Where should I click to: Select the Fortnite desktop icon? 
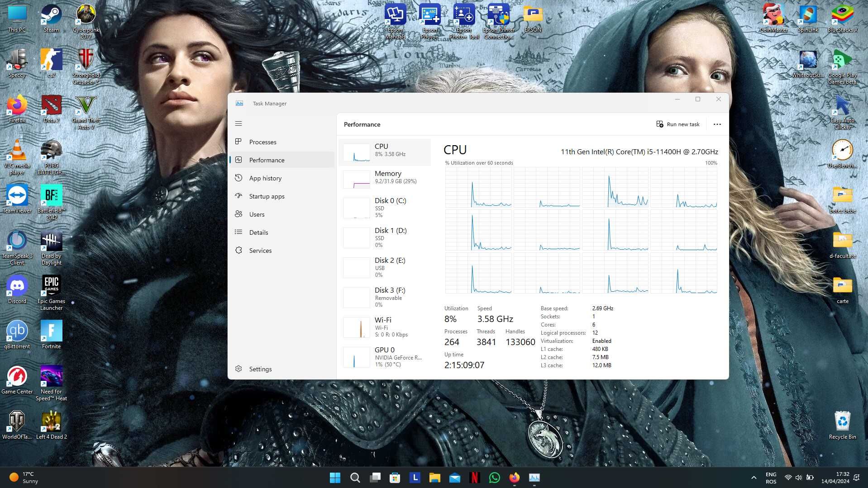(51, 335)
